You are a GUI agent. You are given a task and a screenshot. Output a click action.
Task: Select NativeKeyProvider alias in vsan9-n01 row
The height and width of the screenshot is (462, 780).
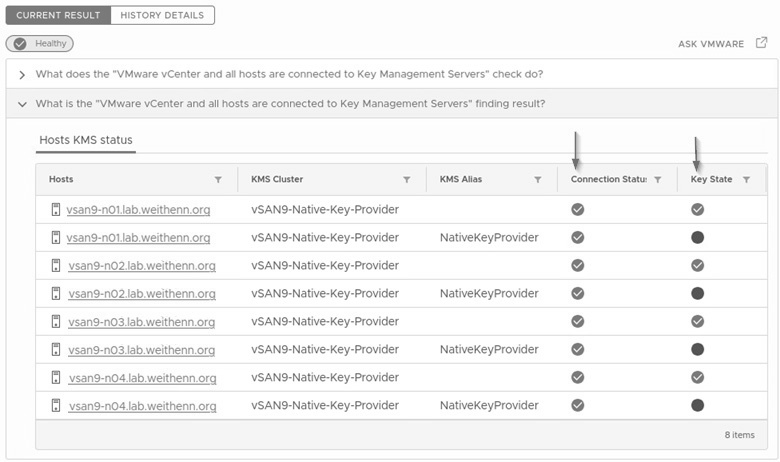pyautogui.click(x=489, y=238)
